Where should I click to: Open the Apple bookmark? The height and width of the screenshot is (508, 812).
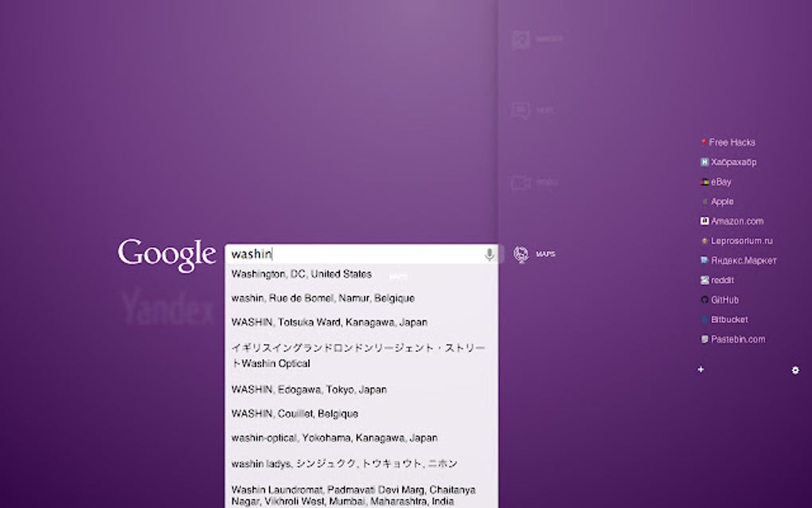pyautogui.click(x=717, y=201)
